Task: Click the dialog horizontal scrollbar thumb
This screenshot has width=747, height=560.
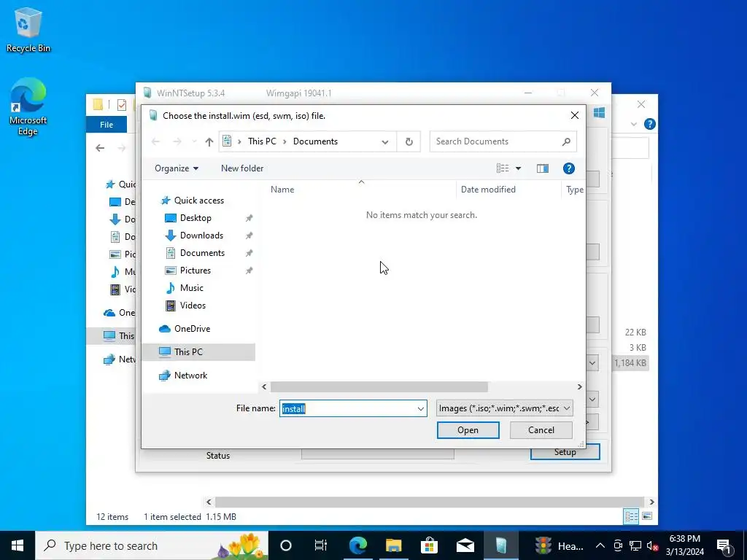Action: [379, 386]
